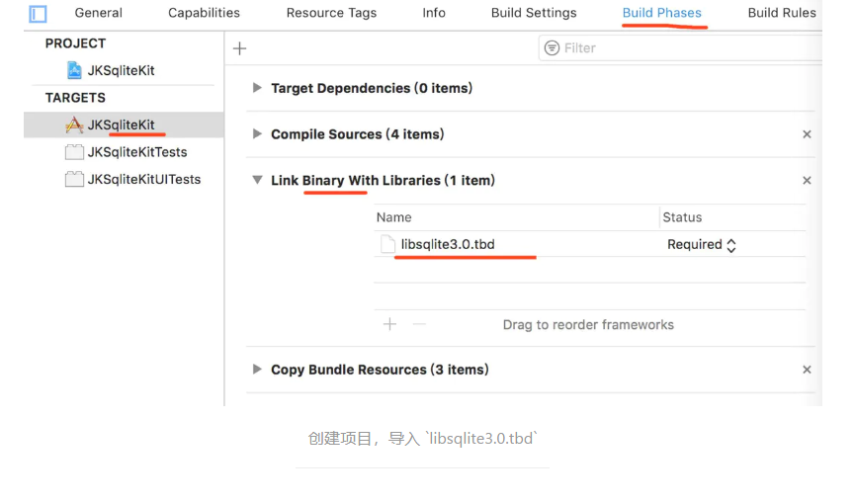This screenshot has height=504, width=855.
Task: Open the Capabilities tab
Action: [x=204, y=13]
